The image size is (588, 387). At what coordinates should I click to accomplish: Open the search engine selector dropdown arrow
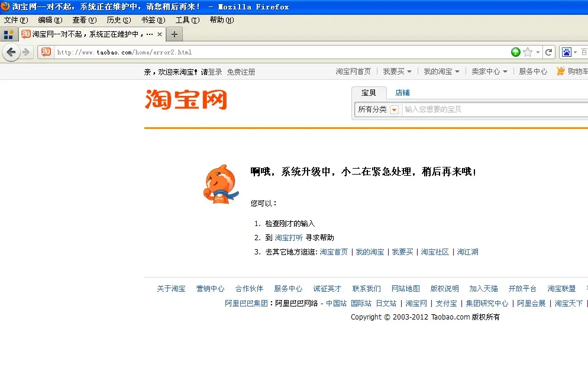point(575,52)
